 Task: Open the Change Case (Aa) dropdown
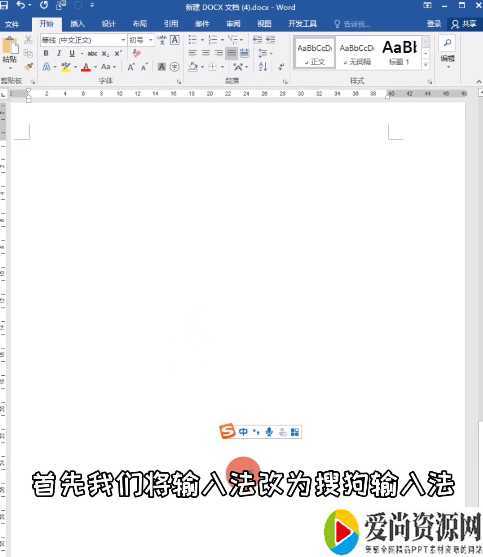coord(108,67)
